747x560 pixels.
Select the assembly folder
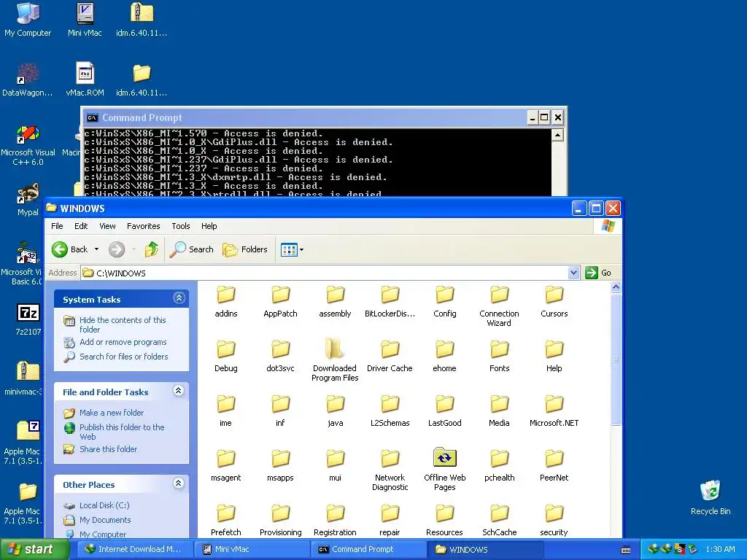335,301
